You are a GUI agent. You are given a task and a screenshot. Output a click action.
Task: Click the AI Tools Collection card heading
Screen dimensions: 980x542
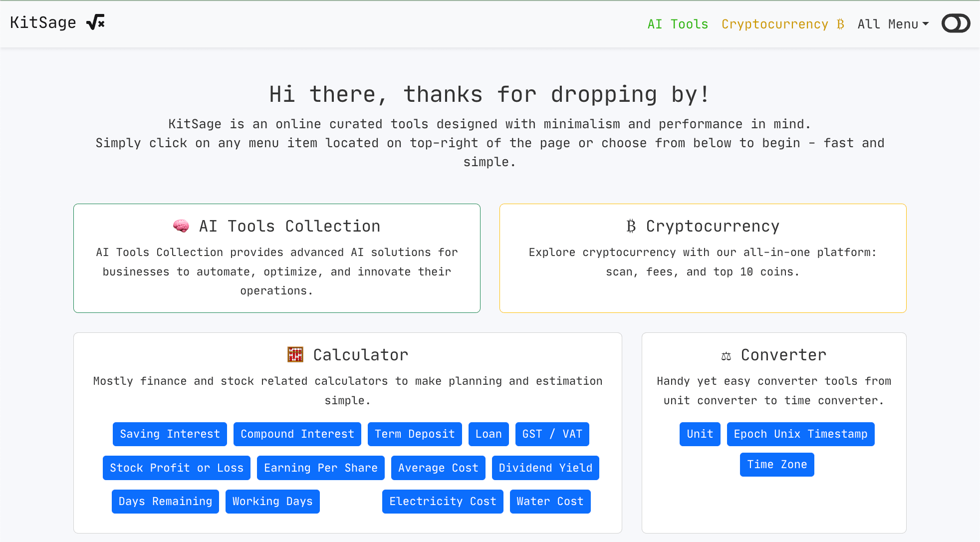coord(290,226)
